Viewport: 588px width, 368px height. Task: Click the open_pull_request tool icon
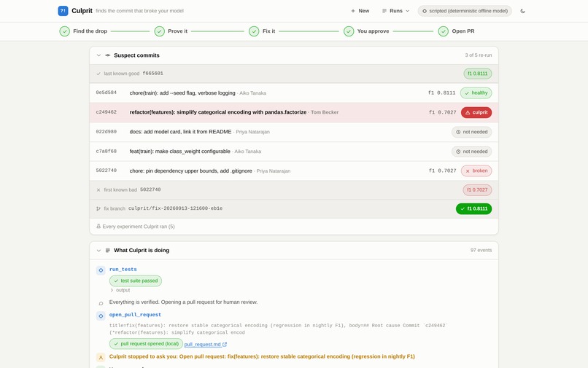[x=101, y=316]
